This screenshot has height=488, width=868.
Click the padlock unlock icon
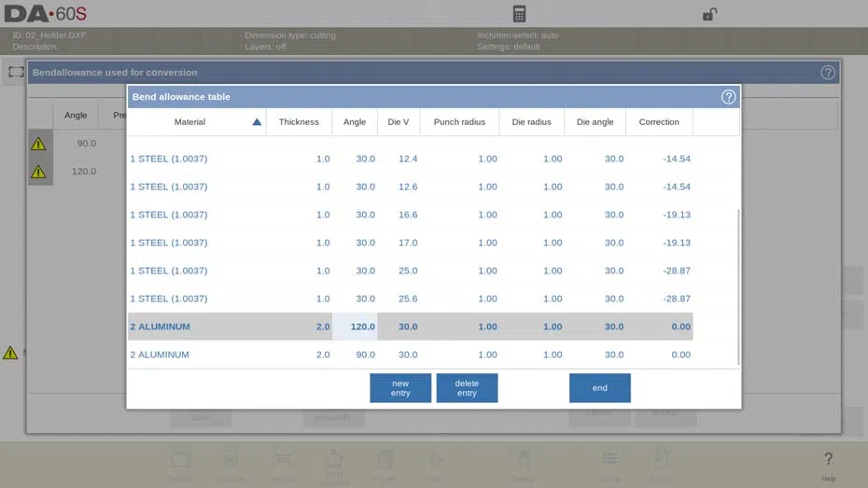pyautogui.click(x=709, y=14)
